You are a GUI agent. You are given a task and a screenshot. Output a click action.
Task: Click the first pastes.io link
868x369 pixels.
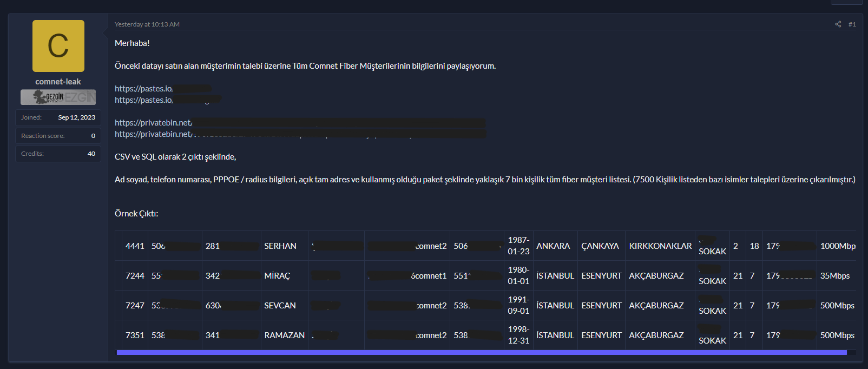coord(144,89)
